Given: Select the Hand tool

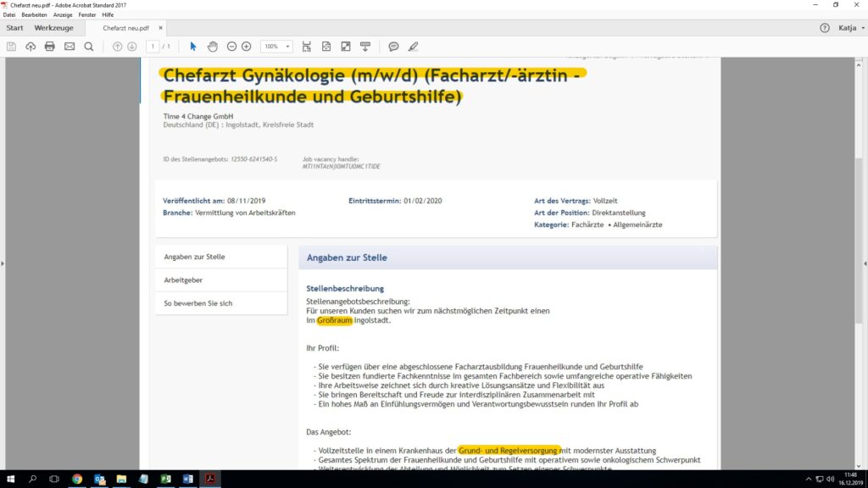Looking at the screenshot, I should [212, 47].
